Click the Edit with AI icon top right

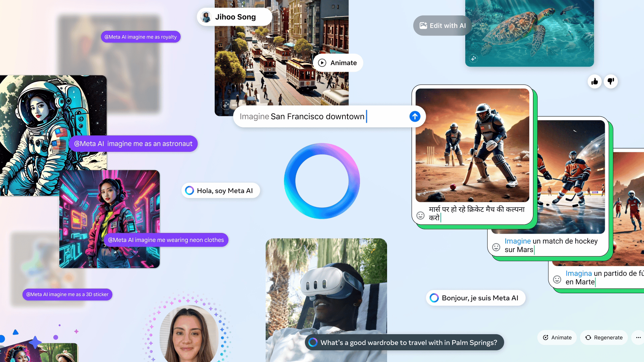(x=423, y=25)
